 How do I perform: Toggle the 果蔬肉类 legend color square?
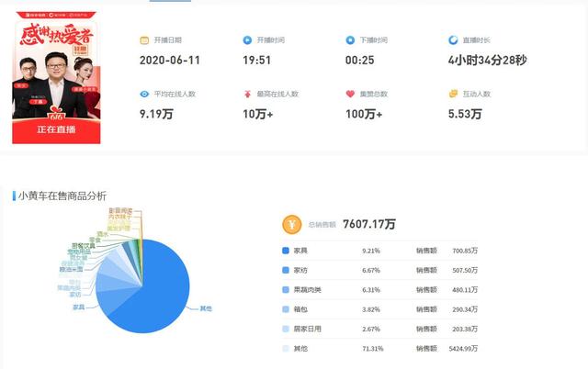pyautogui.click(x=286, y=289)
